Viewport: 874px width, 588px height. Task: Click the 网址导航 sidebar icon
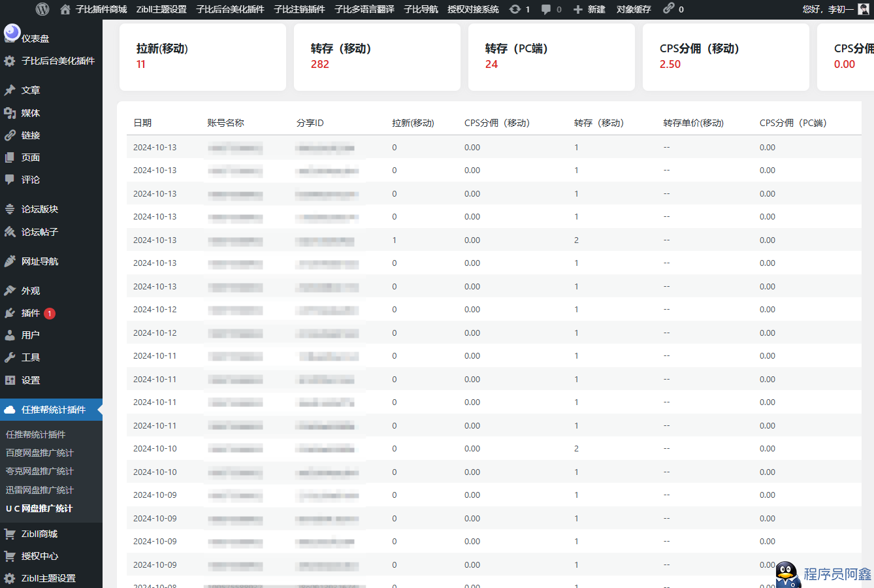pyautogui.click(x=10, y=261)
